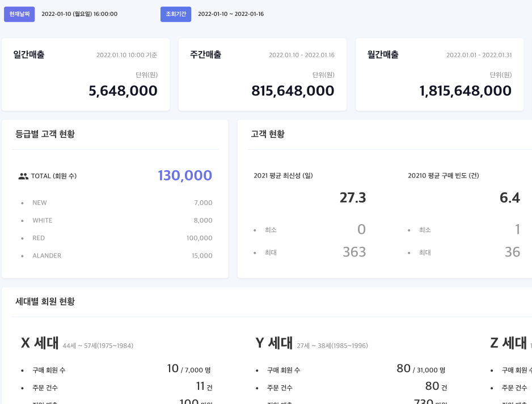Click the 2022.01.10 - 2022.01.16 date range
Viewport: 532px width, 404px height.
pos(302,55)
